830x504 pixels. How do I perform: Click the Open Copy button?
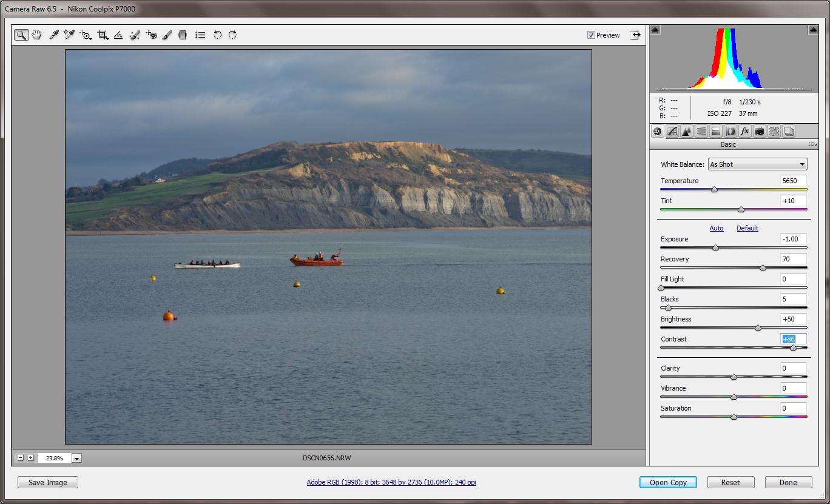668,483
